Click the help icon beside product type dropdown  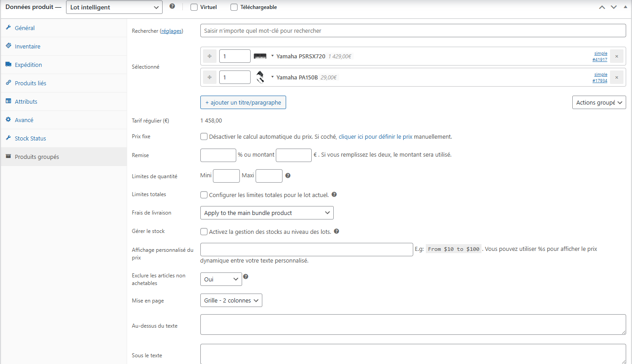pos(172,7)
